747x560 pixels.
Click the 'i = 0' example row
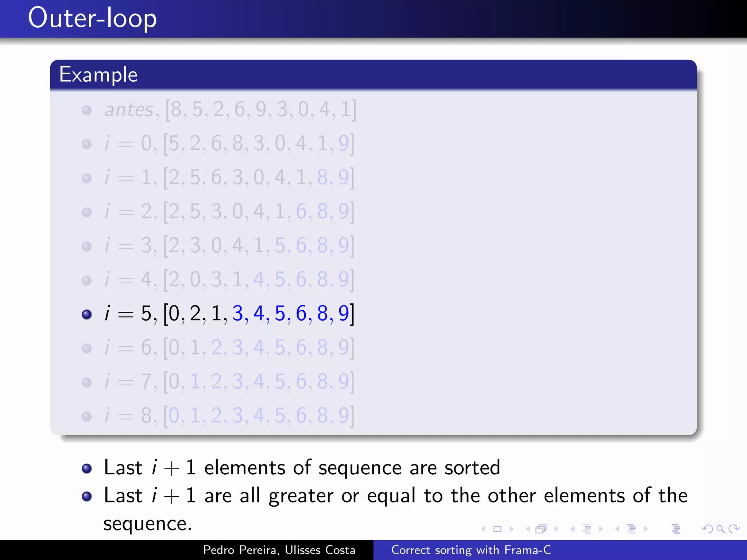[x=229, y=144]
